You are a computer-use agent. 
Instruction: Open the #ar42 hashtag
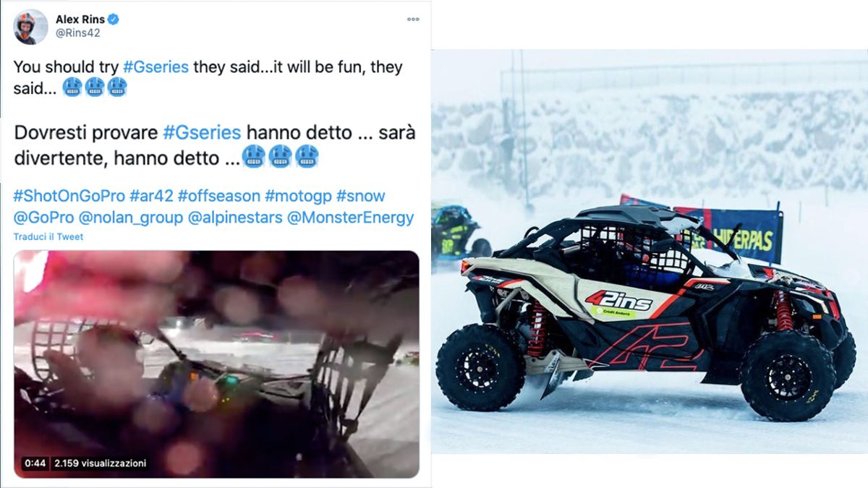click(x=151, y=196)
